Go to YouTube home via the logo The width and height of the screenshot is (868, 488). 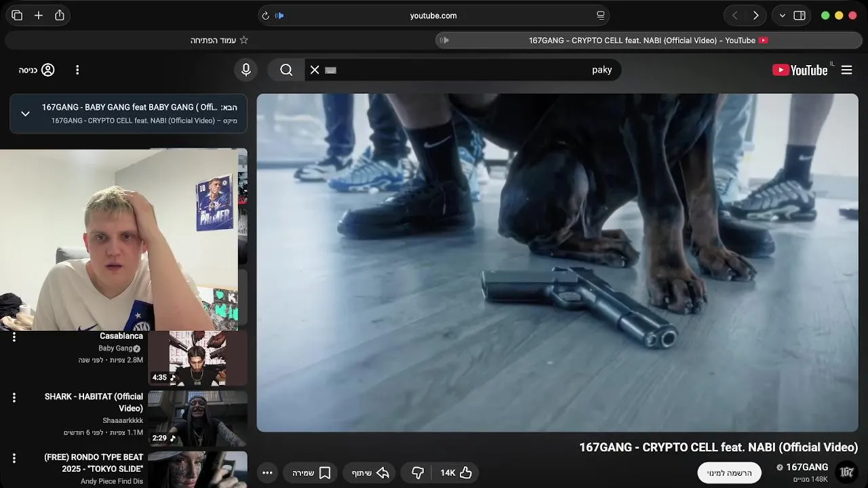(x=800, y=70)
